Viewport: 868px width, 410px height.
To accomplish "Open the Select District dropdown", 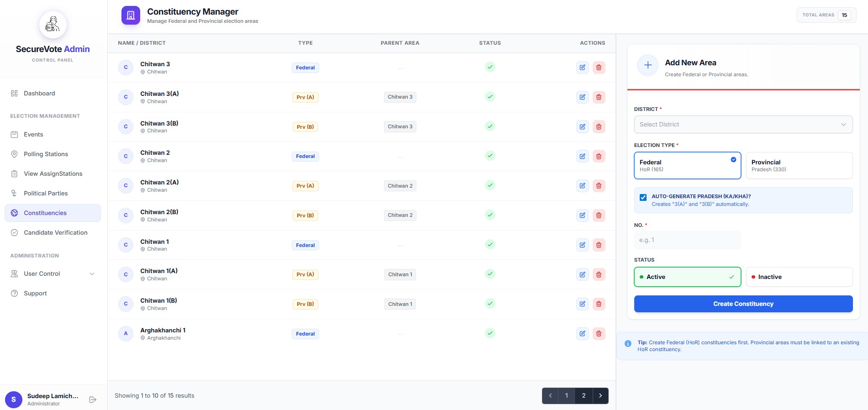I will click(x=743, y=125).
